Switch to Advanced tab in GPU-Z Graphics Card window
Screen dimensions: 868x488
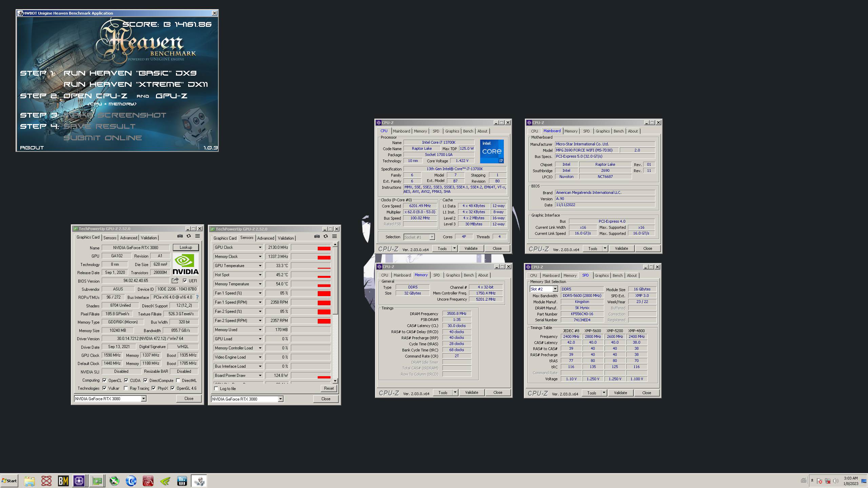click(x=129, y=238)
